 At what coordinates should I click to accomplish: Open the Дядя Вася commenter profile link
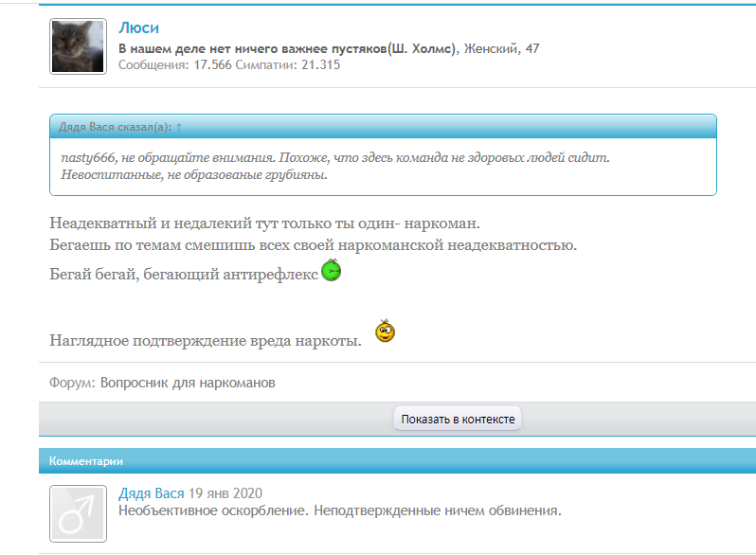pyautogui.click(x=152, y=493)
